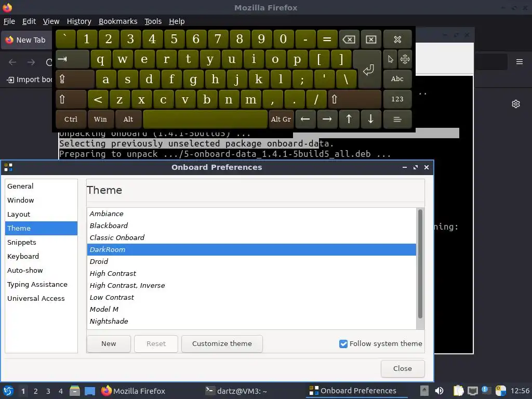Tap the number 5 key
Image resolution: width=532 pixels, height=399 pixels.
174,39
